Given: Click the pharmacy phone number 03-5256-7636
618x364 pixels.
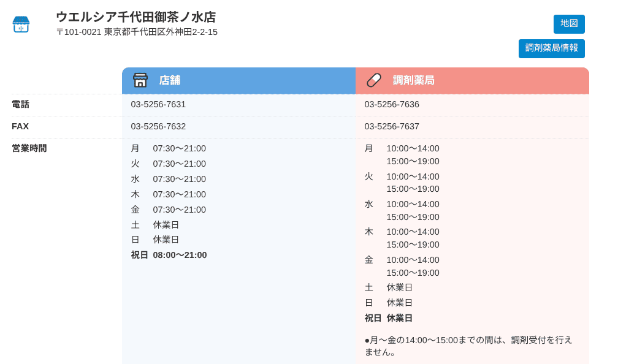Looking at the screenshot, I should (392, 105).
